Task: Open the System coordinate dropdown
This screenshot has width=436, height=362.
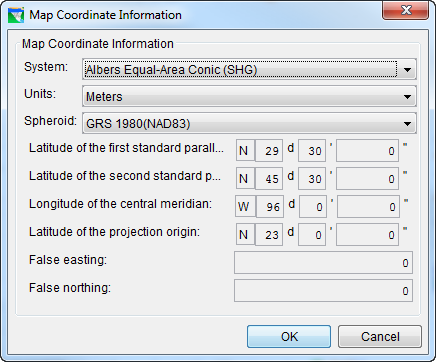Action: tap(249, 69)
